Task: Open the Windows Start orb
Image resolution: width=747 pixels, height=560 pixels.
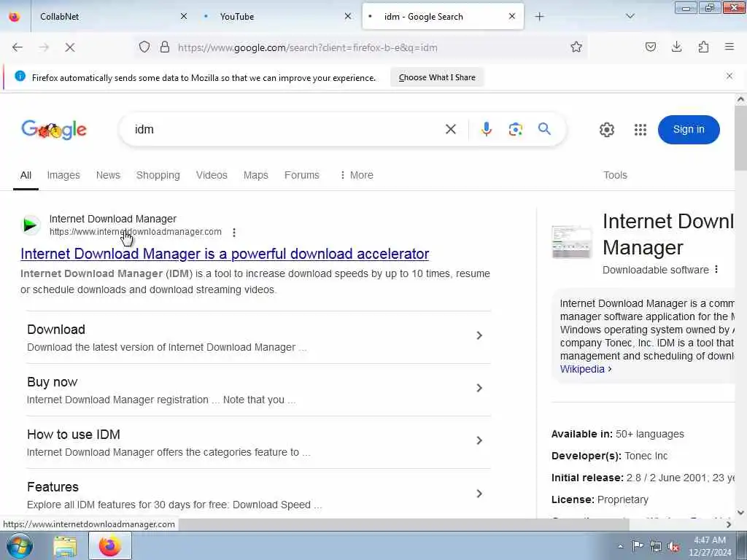Action: (x=20, y=545)
